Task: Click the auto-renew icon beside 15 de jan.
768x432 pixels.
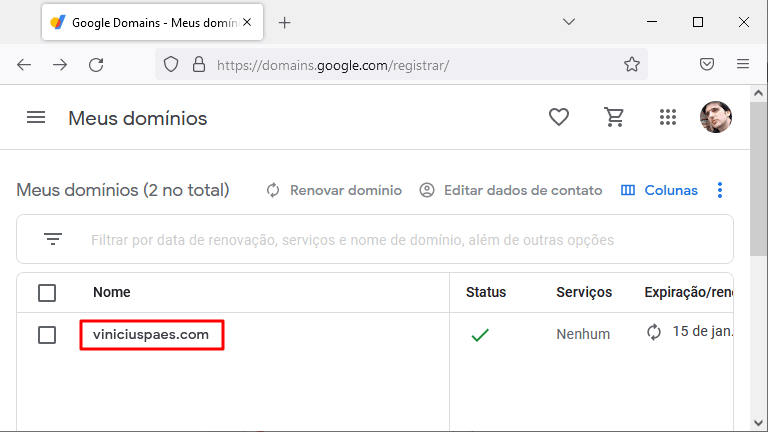Action: [654, 332]
